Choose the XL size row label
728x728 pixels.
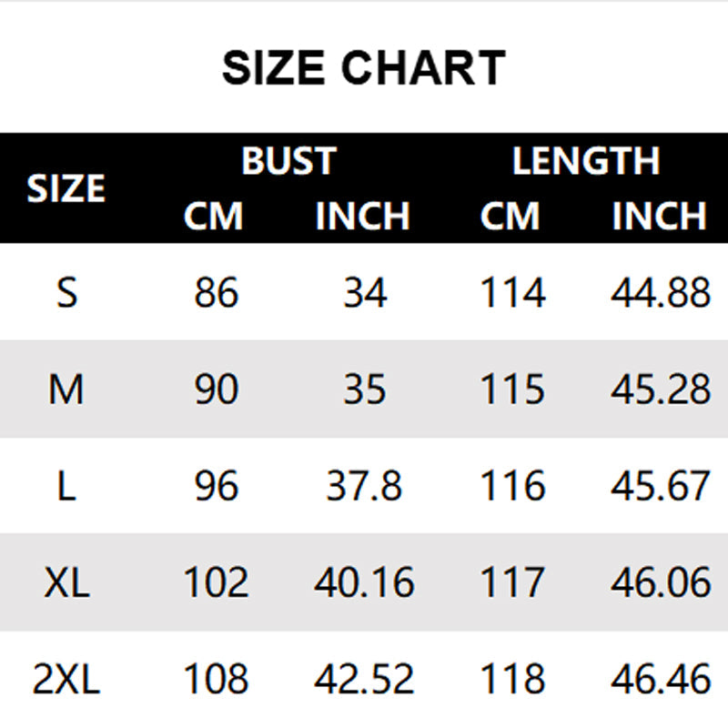coord(66,582)
